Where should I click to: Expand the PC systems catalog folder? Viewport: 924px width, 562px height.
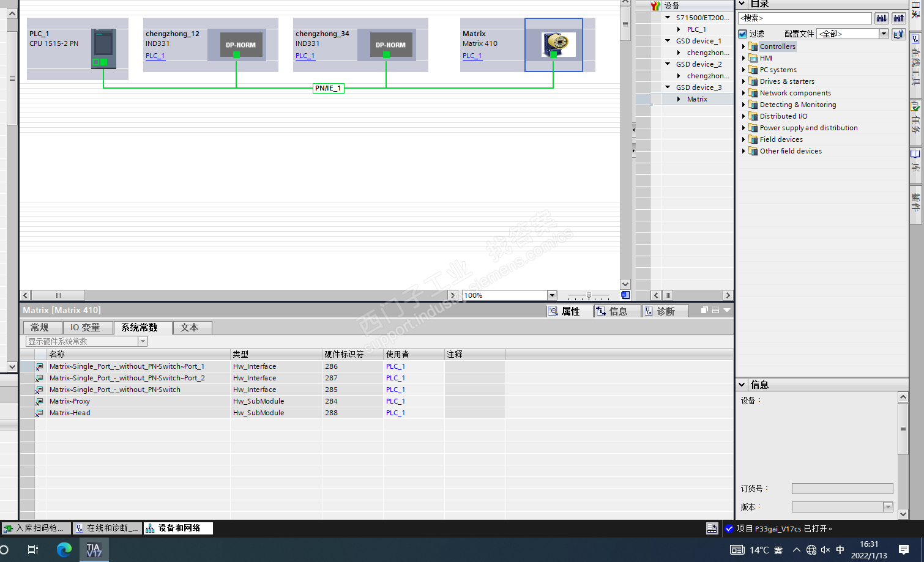(743, 70)
